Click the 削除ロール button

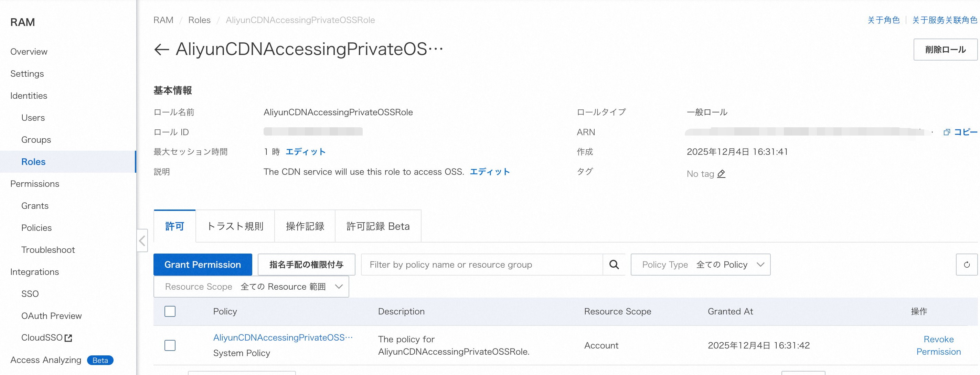coord(945,50)
